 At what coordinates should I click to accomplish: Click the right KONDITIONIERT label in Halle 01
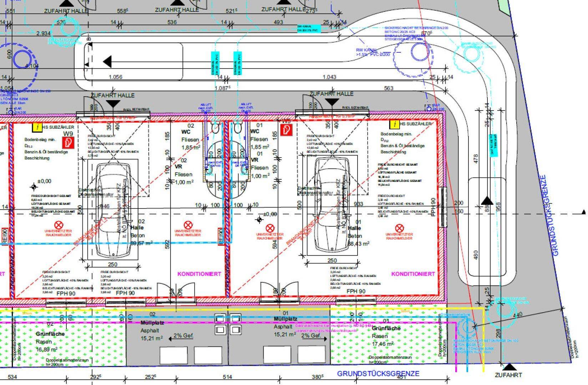(x=413, y=274)
